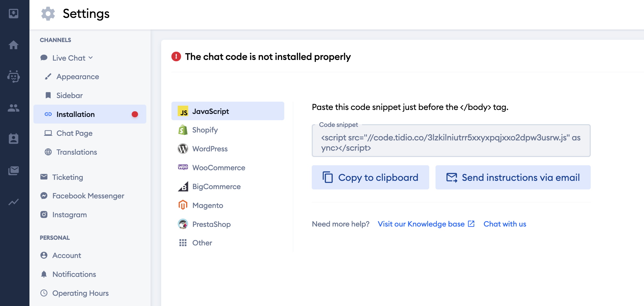644x306 pixels.
Task: Click the 'Paste this code snippet' instruction text
Action: (410, 107)
